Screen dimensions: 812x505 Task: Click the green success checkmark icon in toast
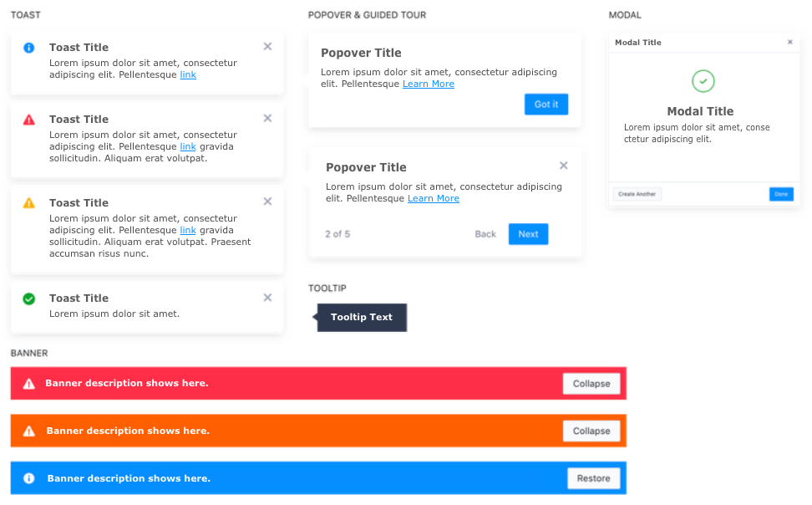[x=29, y=298]
